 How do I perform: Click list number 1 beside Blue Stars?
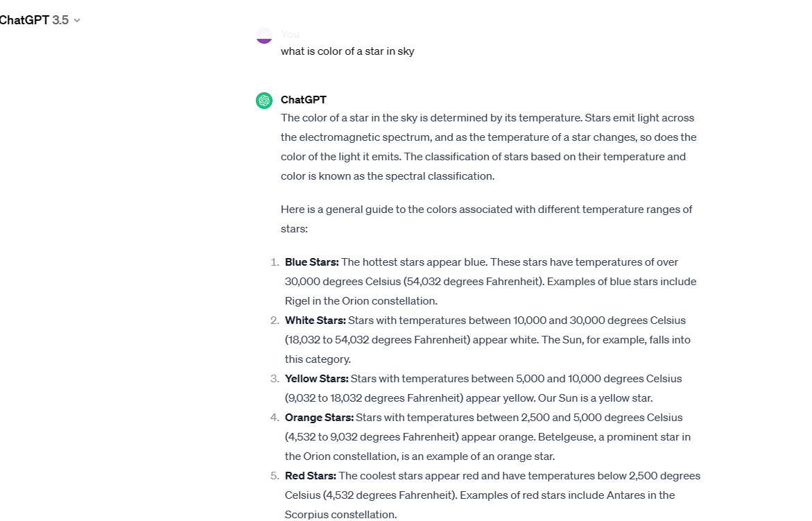coord(275,262)
